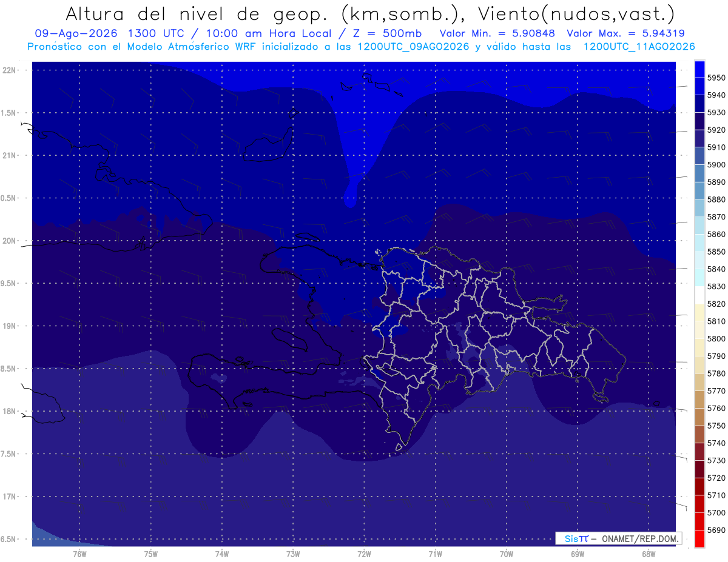This screenshot has height=562, width=728.
Task: Click the blue legend swatch between 5940 and 5950
Action: click(x=699, y=86)
